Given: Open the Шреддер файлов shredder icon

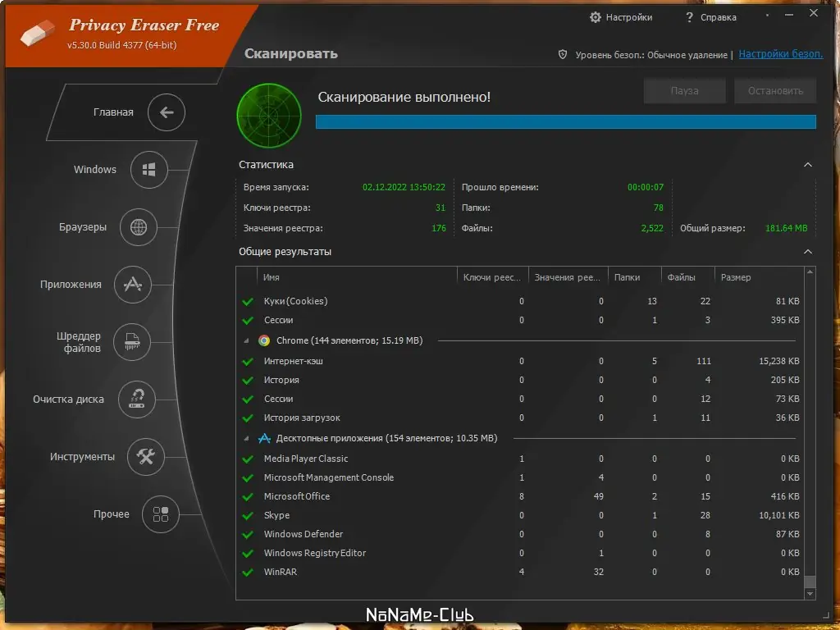Looking at the screenshot, I should click(x=132, y=342).
